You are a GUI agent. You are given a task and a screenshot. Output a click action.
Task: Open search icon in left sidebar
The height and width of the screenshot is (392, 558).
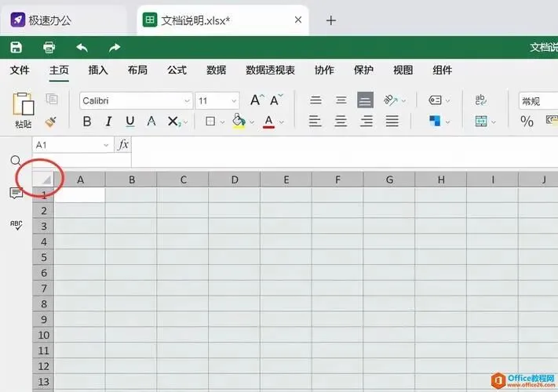16,161
